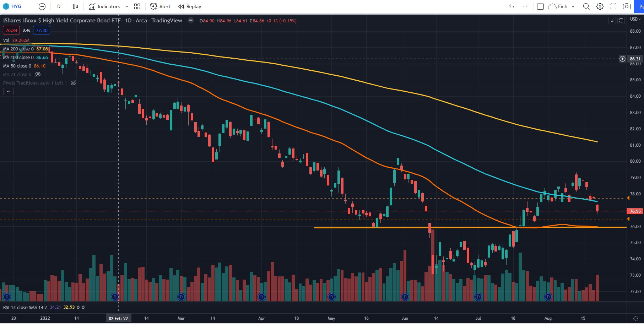The width and height of the screenshot is (644, 324).
Task: Open indicator templates grid icon
Action: coord(137,6)
